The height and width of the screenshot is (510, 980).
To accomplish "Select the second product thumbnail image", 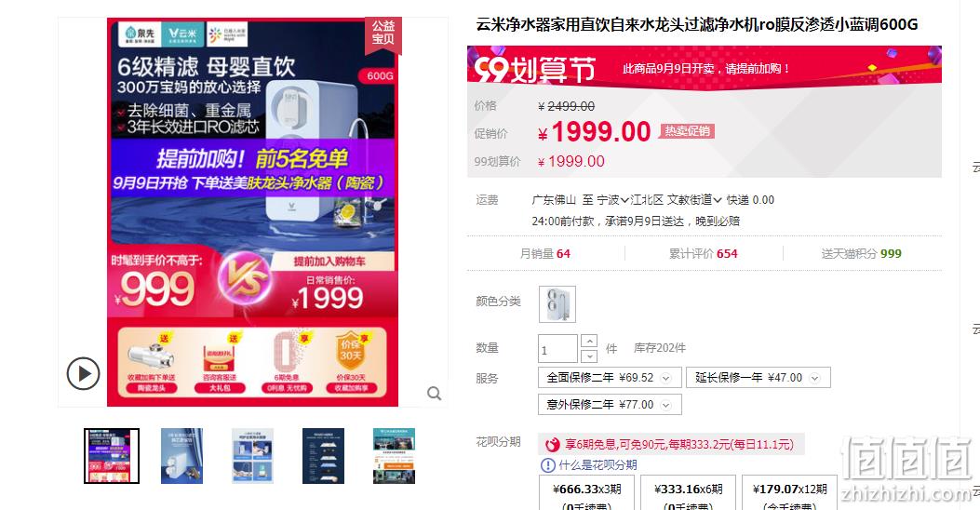I will (x=181, y=456).
